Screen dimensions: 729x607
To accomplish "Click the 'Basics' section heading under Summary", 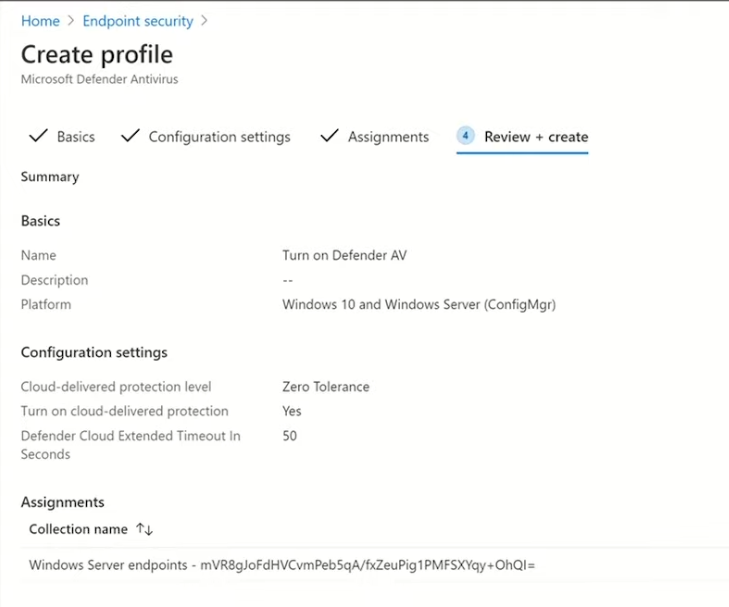I will [x=40, y=221].
